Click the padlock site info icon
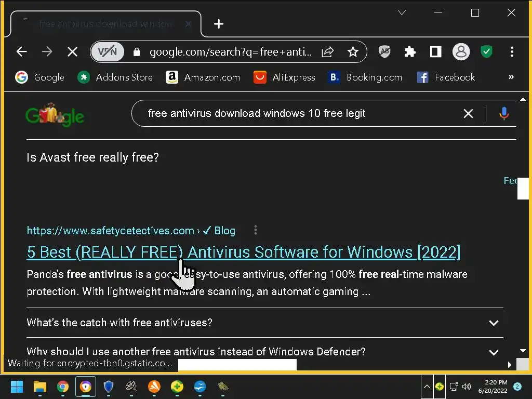 137,51
